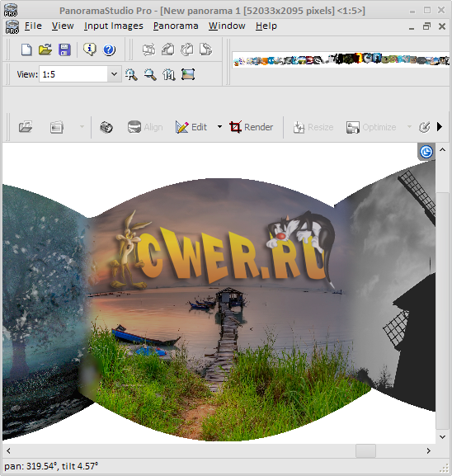
Task: Show more toolbar items with black arrow
Action: (440, 127)
